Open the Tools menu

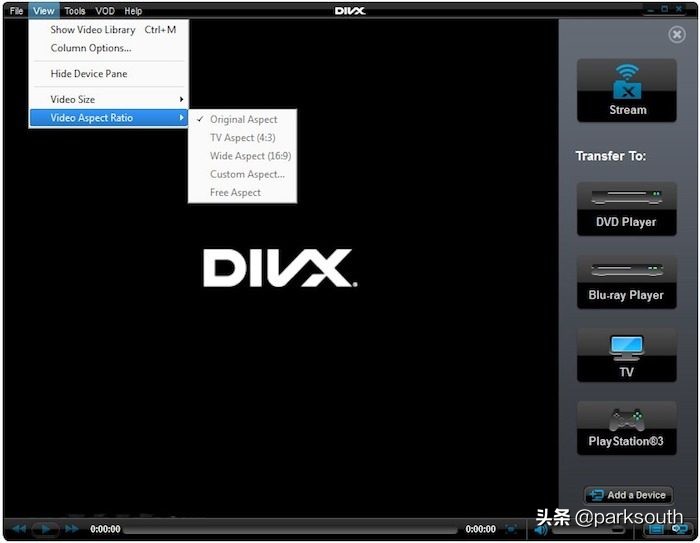tap(75, 11)
